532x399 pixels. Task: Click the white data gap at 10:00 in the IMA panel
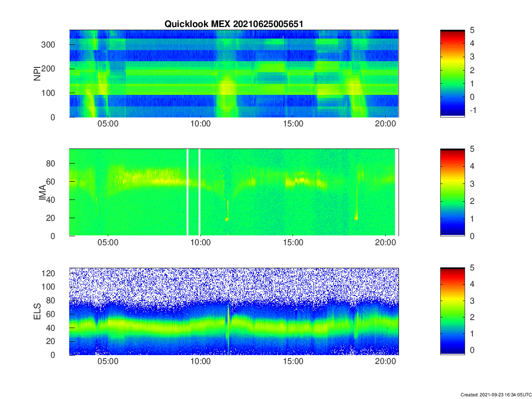pyautogui.click(x=199, y=192)
